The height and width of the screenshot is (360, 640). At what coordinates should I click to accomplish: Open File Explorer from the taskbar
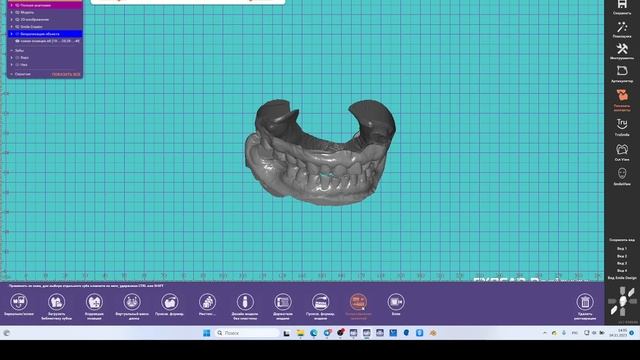pyautogui.click(x=300, y=333)
